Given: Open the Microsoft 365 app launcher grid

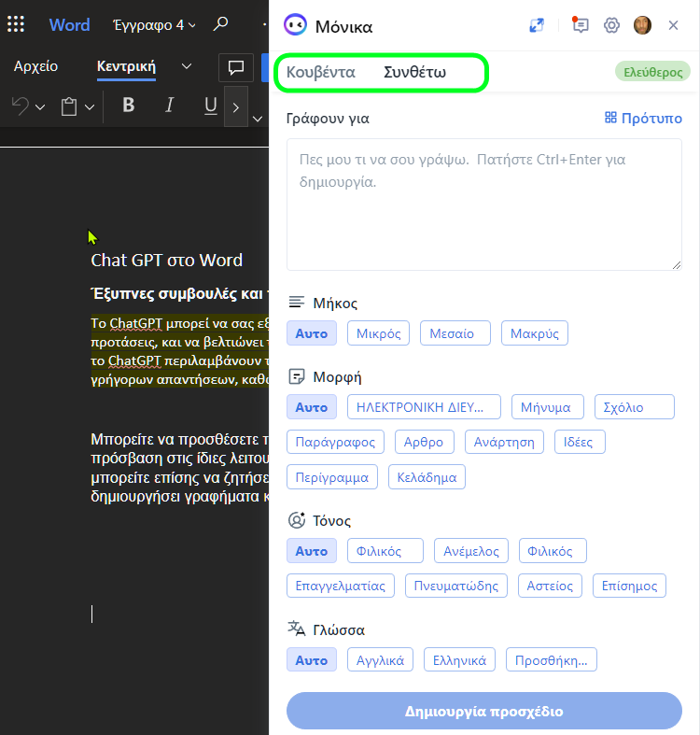Looking at the screenshot, I should click(x=16, y=24).
